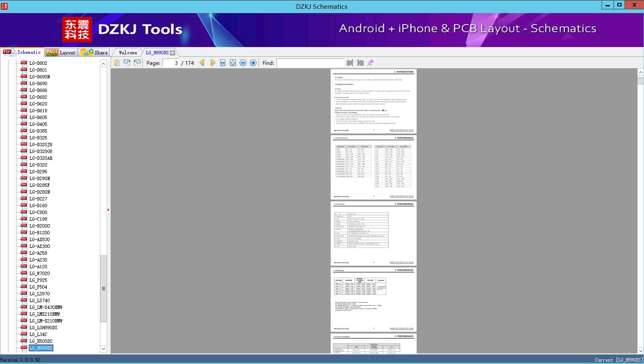Choose LG_LS740 from the list
The width and height of the screenshot is (644, 364).
point(40,300)
